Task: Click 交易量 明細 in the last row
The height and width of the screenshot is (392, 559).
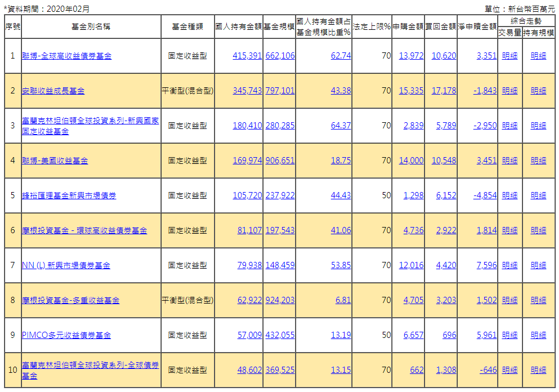Action: tap(509, 370)
